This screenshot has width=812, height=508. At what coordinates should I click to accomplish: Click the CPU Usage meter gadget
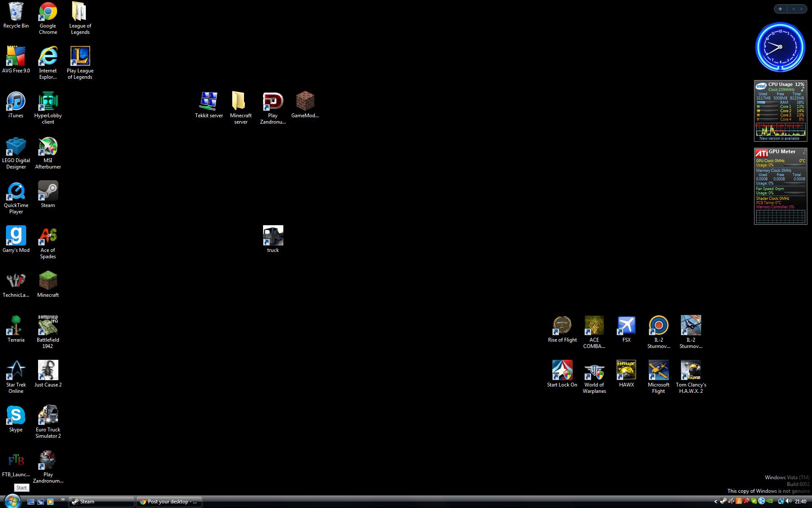coord(781,111)
